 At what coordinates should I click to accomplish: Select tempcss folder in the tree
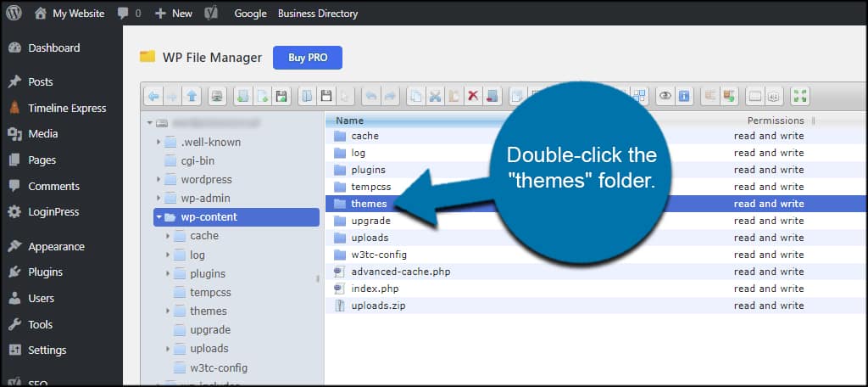coord(210,292)
